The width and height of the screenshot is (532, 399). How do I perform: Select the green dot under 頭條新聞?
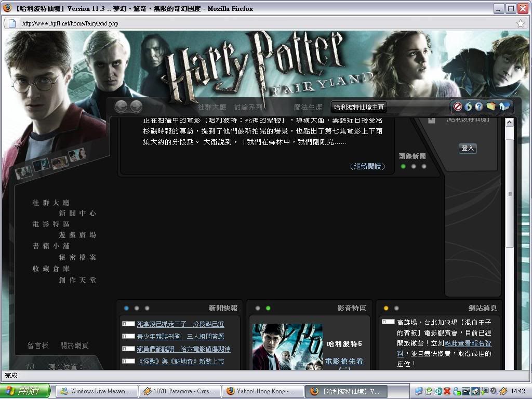(403, 167)
